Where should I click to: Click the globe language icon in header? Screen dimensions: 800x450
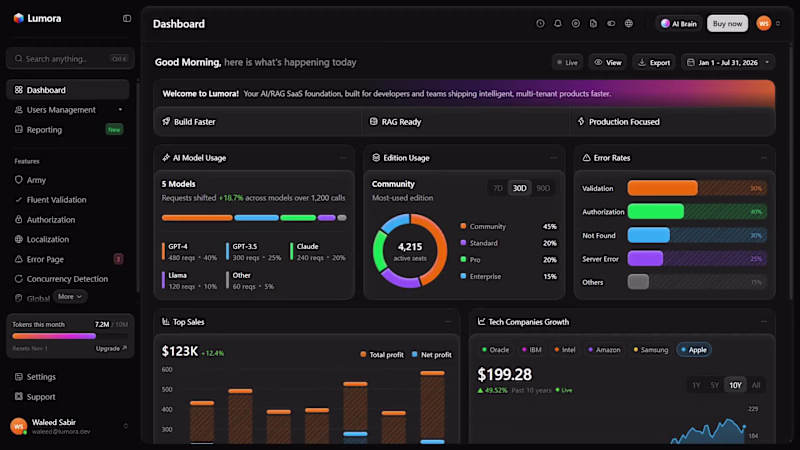tap(629, 23)
